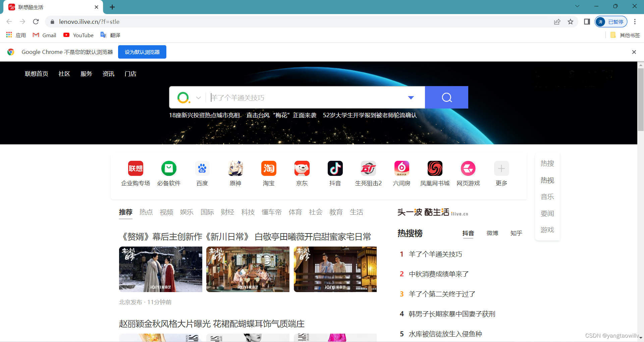644x342 pixels.
Task: Click the blue magnifier search button
Action: point(446,97)
